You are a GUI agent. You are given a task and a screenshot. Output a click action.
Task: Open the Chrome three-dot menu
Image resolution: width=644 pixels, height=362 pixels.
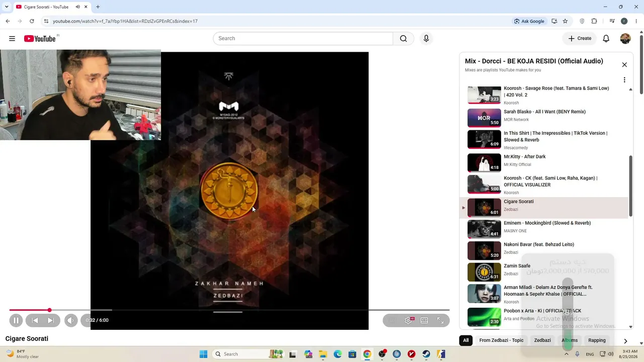(x=637, y=21)
